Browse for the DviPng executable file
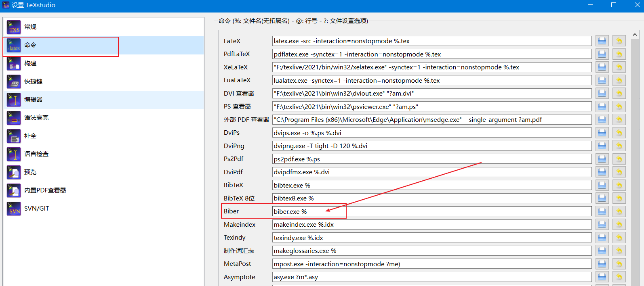Image resolution: width=644 pixels, height=286 pixels. [x=602, y=146]
